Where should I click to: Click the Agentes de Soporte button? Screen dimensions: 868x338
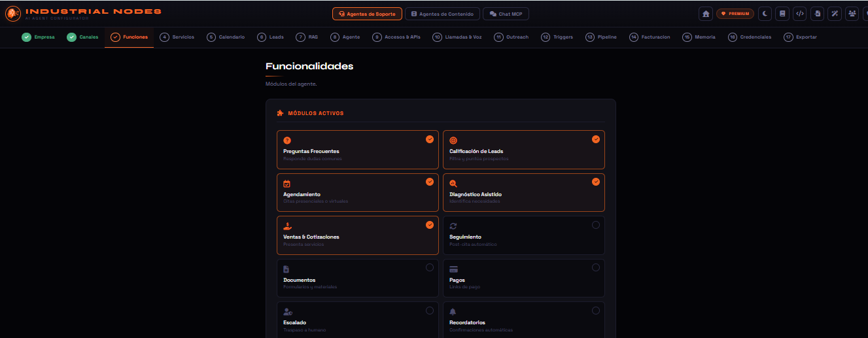pos(367,14)
